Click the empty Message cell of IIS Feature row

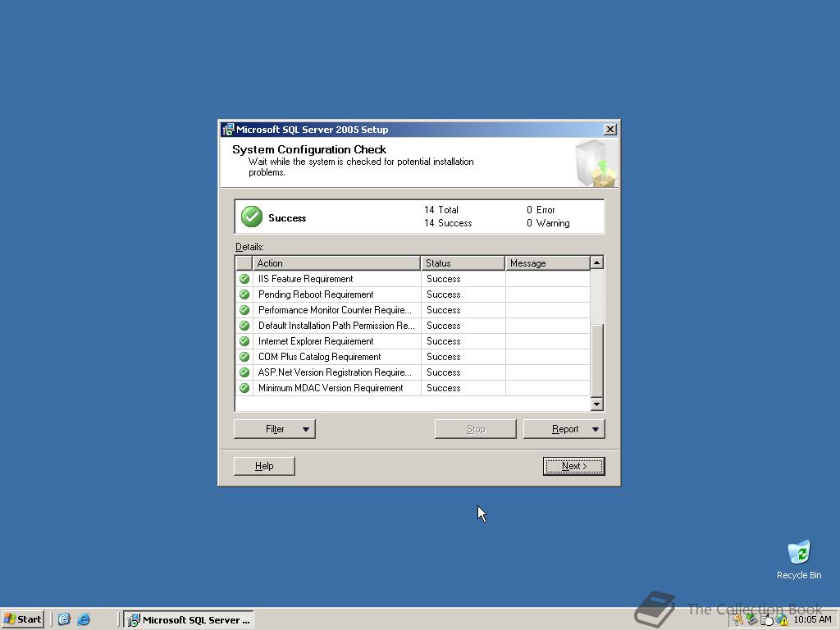coord(547,279)
